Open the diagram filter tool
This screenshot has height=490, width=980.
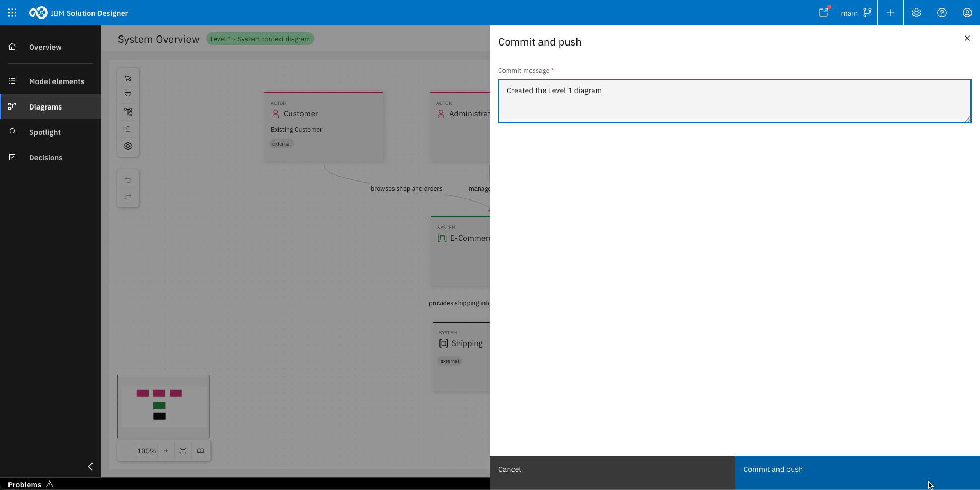128,95
